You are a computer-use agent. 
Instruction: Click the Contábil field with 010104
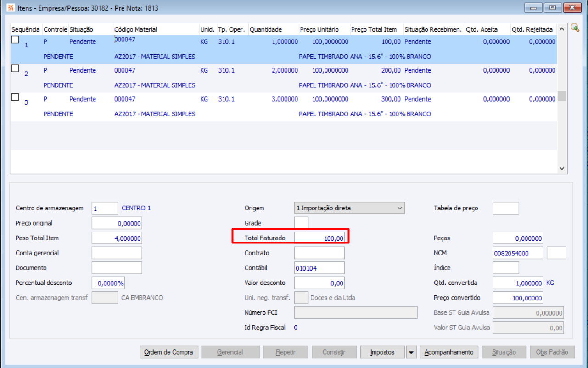pyautogui.click(x=319, y=268)
